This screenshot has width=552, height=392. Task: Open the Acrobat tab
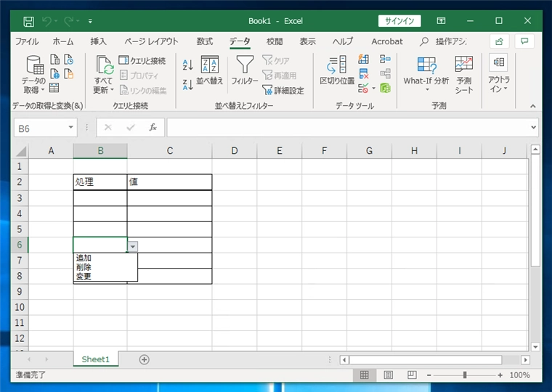387,41
